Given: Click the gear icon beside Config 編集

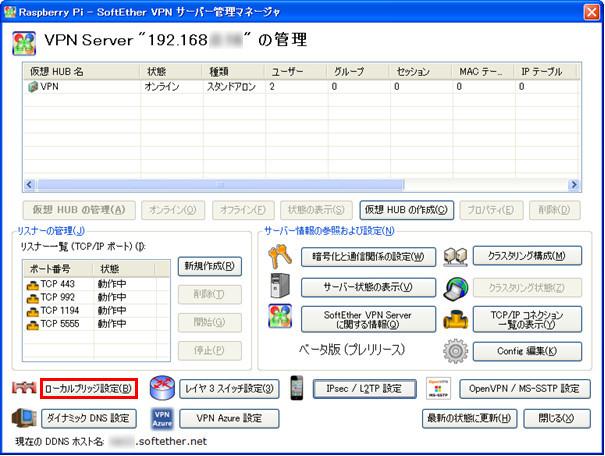Looking at the screenshot, I should click(455, 351).
